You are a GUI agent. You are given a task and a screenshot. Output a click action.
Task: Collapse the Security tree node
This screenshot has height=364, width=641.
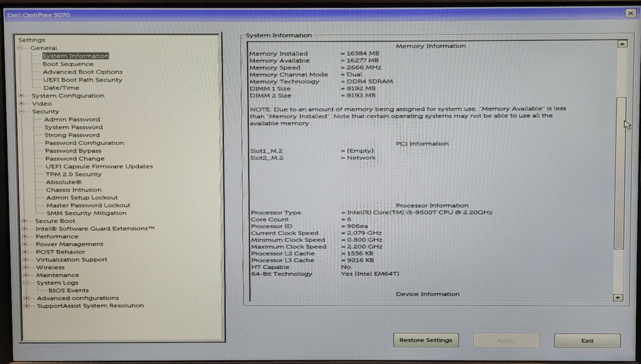tap(21, 112)
